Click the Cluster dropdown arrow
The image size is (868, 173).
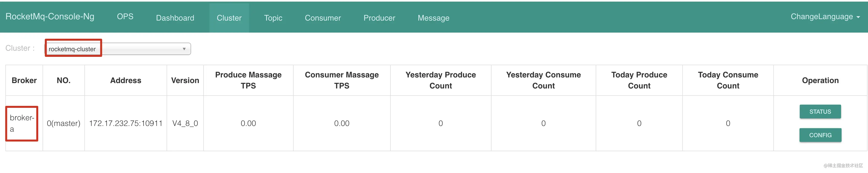184,49
